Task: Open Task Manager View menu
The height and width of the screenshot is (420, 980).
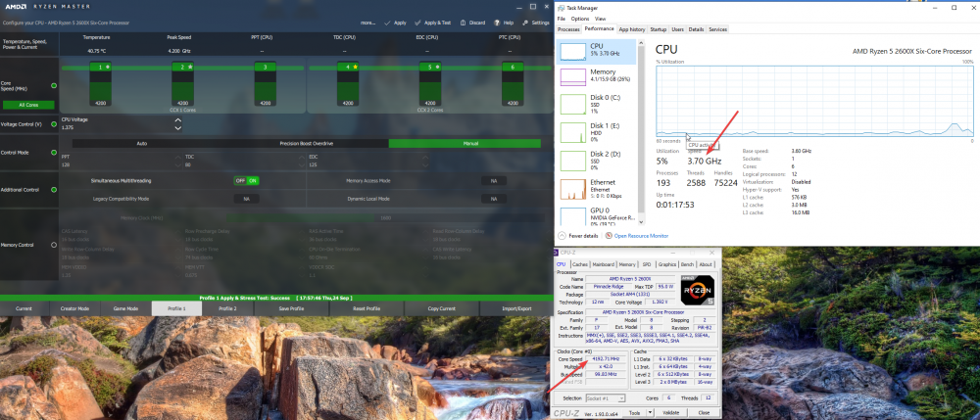Action: (x=600, y=20)
